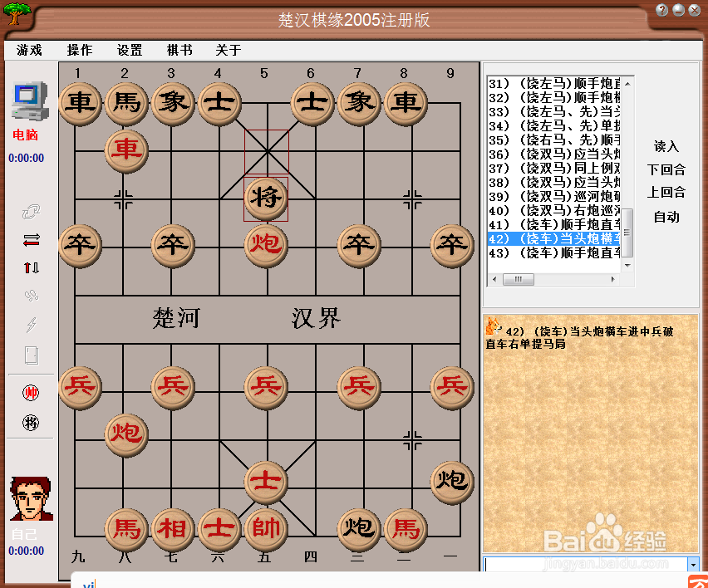Click the 下回合 button

665,170
